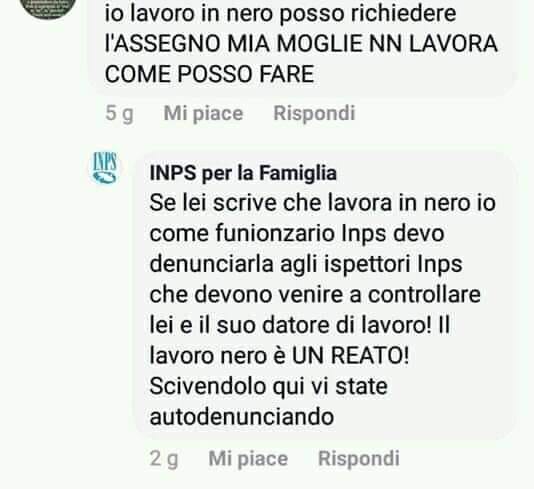Select the INPS reply's gray bubble

[326, 295]
